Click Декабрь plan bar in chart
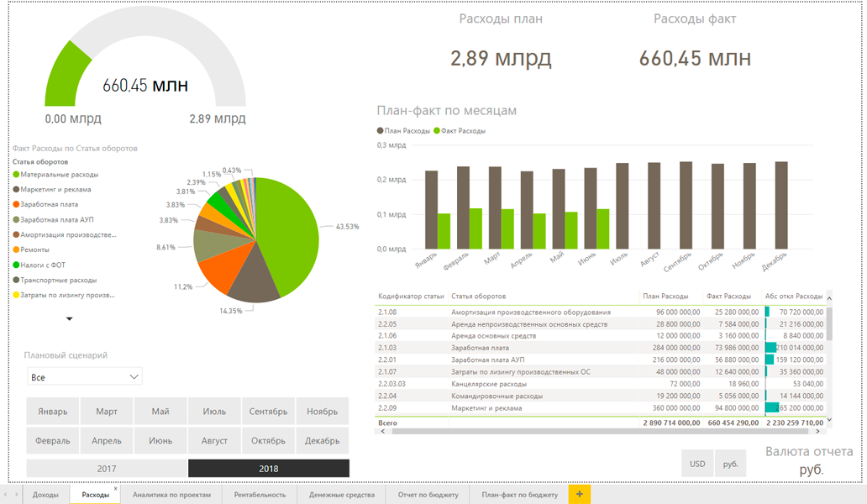 point(781,205)
